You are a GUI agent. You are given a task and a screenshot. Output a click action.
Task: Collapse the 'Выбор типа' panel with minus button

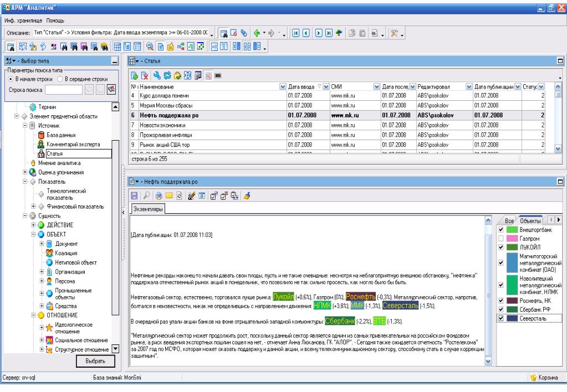point(115,61)
